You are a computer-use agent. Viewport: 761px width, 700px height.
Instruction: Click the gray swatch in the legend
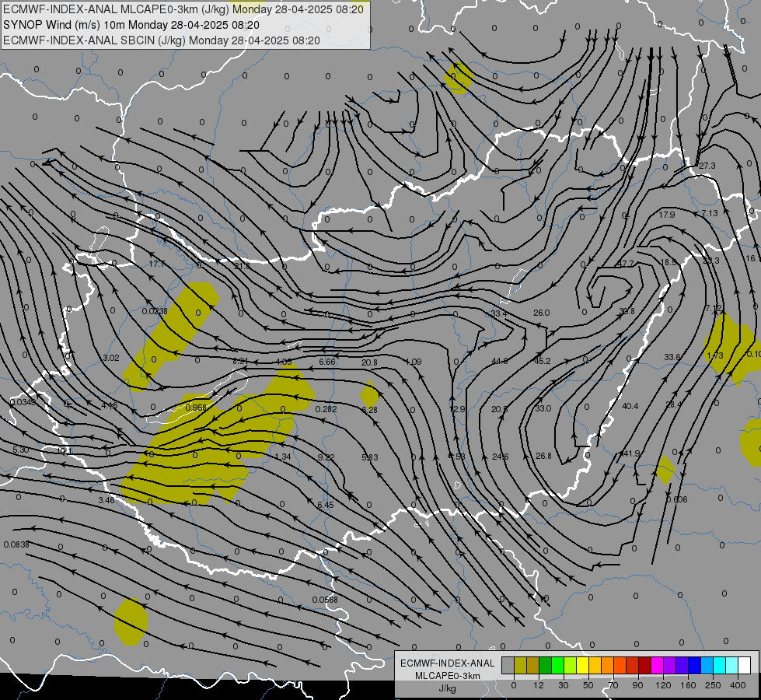click(x=508, y=666)
